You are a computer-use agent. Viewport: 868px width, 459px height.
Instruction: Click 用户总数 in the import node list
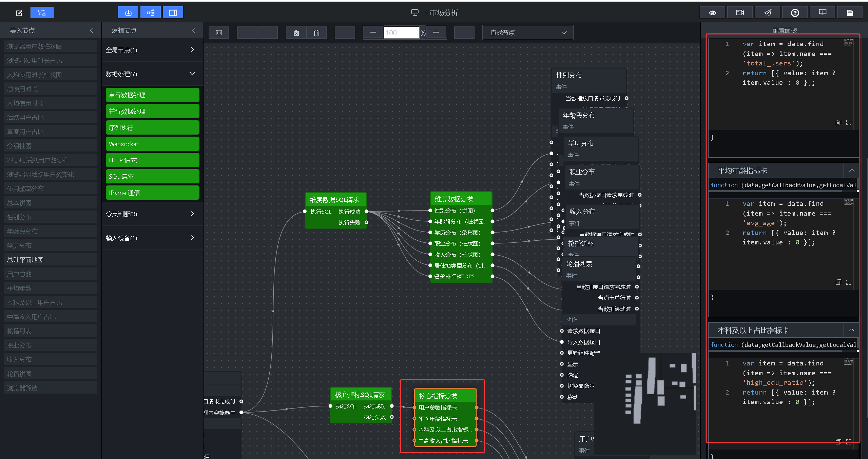coord(51,274)
